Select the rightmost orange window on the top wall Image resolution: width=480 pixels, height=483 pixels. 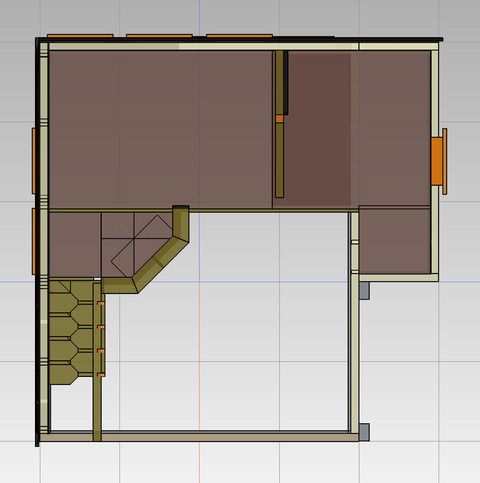pos(239,36)
